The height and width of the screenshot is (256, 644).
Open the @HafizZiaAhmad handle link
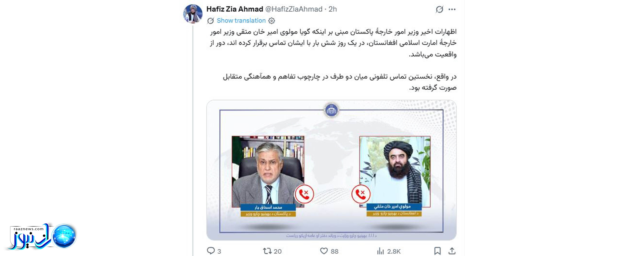[x=294, y=9]
